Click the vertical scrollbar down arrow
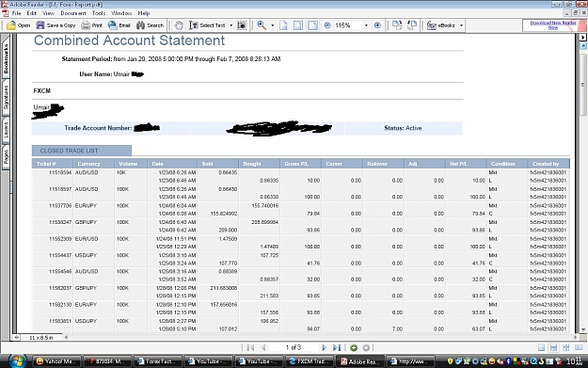The image size is (588, 368). coord(583,329)
